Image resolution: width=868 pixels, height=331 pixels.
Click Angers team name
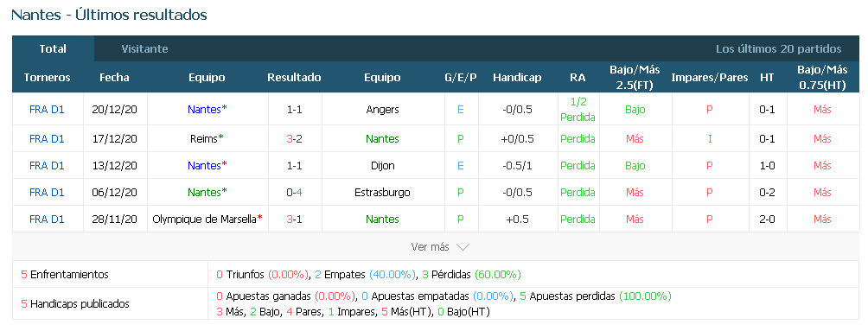point(382,110)
